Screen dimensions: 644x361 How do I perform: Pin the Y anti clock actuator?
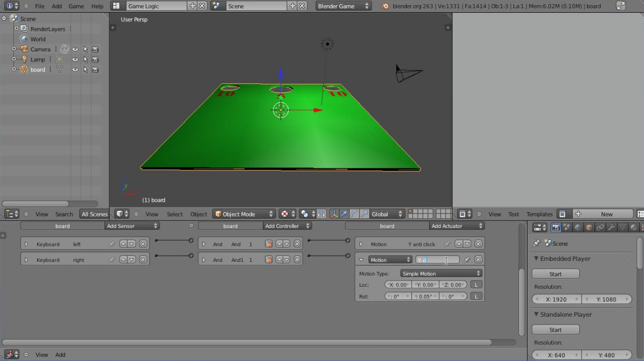click(447, 244)
